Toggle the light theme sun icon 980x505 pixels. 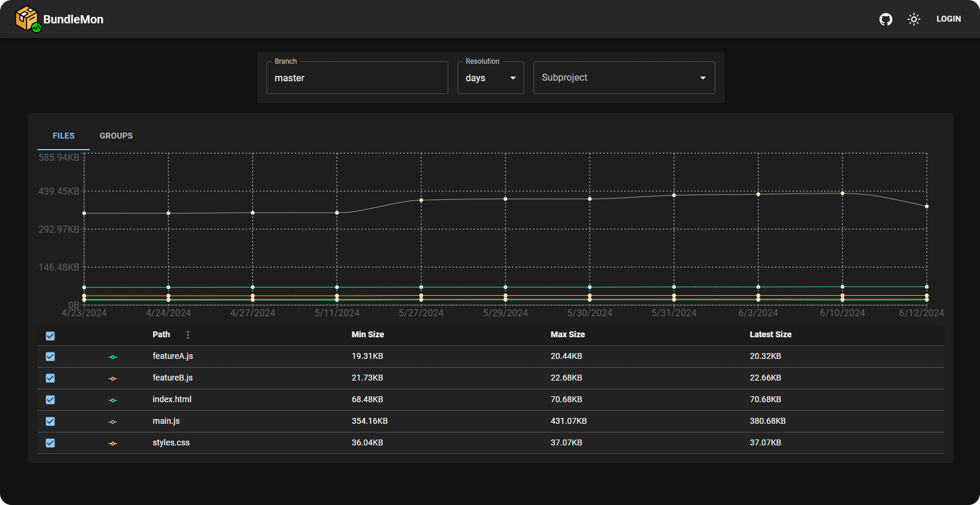(914, 19)
